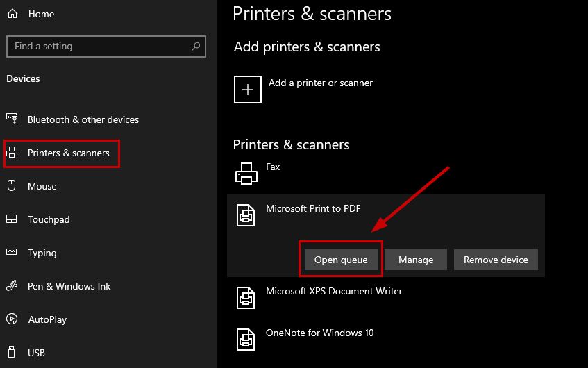Click the plus icon to add printer

(248, 89)
